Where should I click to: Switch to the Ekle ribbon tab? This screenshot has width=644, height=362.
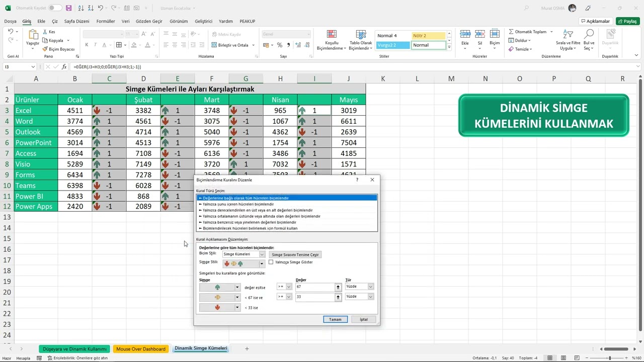point(41,22)
